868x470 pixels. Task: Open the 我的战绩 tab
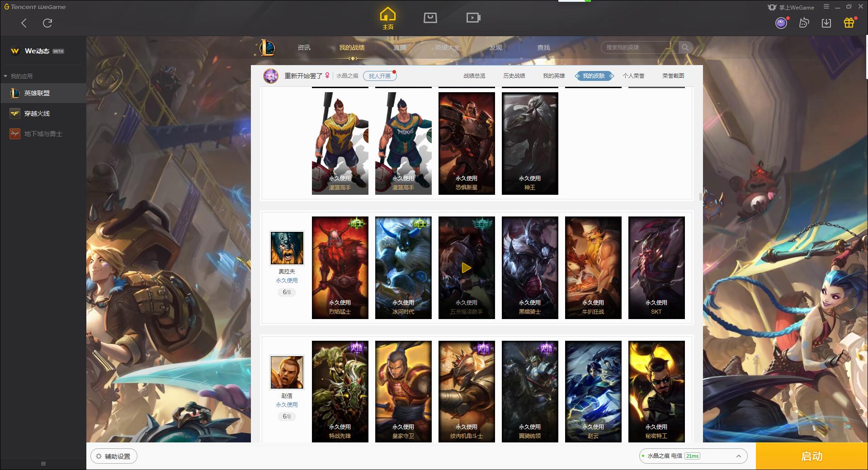tap(352, 47)
